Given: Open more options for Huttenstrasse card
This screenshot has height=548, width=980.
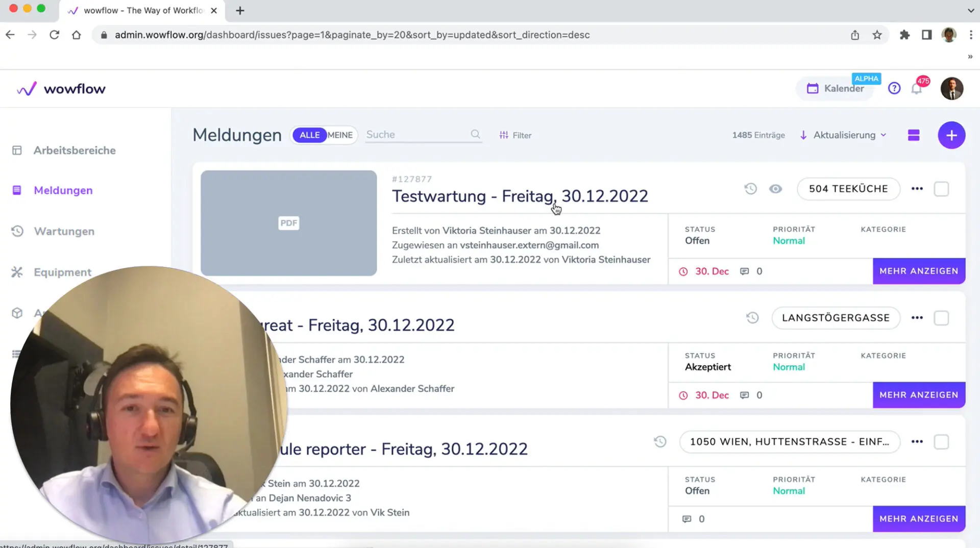Looking at the screenshot, I should click(x=917, y=442).
